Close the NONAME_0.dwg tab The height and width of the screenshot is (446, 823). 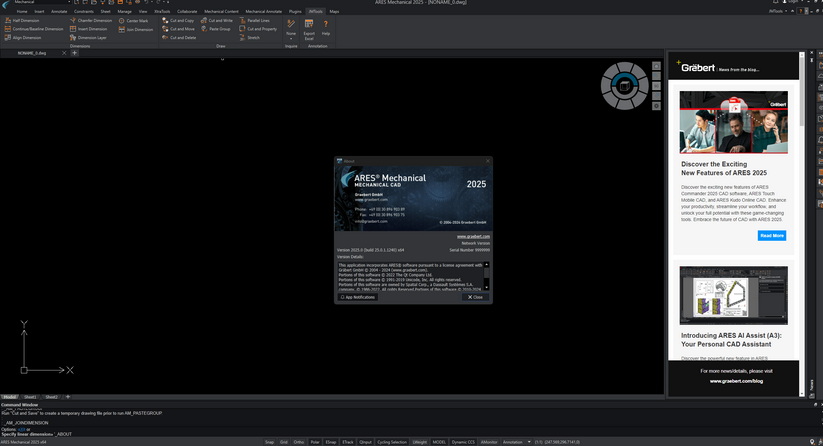tap(64, 53)
